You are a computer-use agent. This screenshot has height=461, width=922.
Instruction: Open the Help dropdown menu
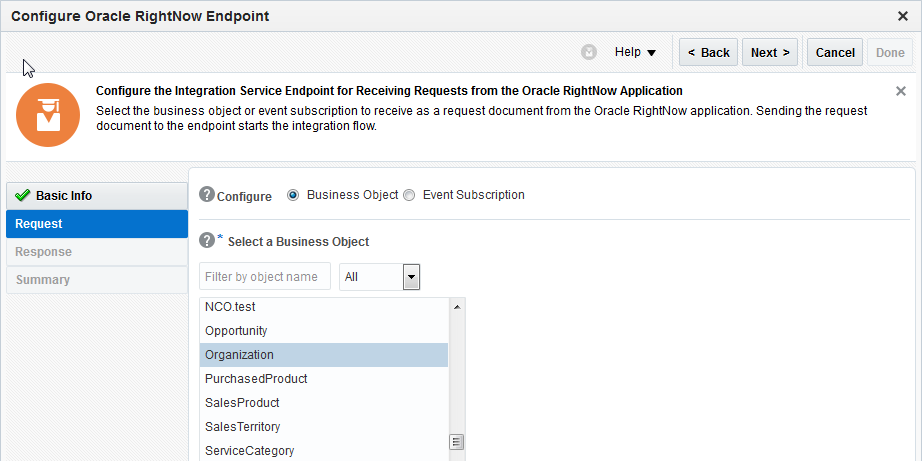pos(635,52)
